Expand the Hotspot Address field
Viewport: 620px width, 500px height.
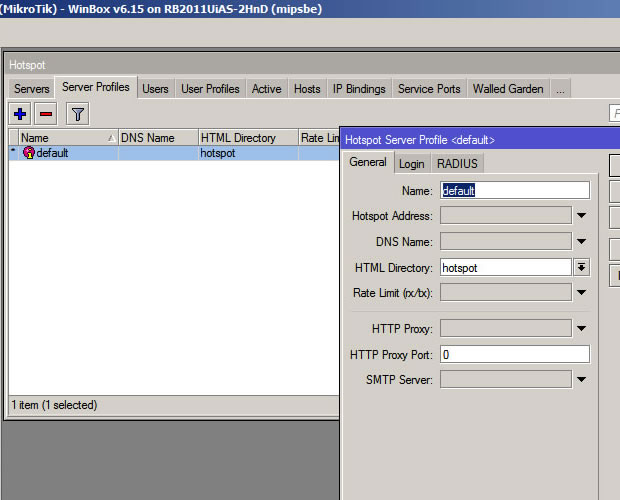(x=581, y=215)
